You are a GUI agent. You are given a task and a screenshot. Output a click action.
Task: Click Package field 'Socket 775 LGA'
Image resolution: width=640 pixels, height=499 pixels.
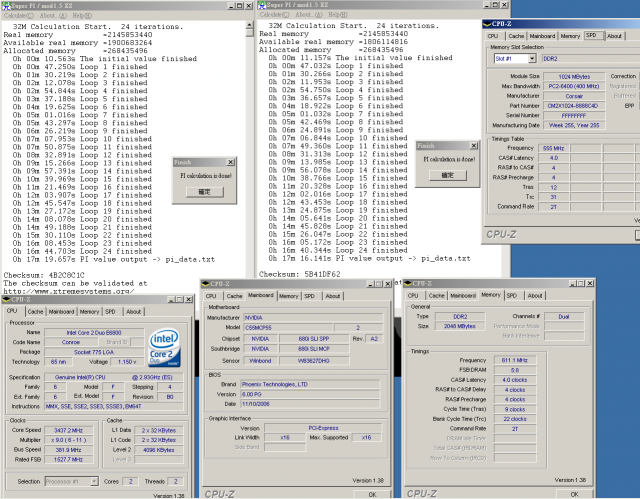click(94, 352)
